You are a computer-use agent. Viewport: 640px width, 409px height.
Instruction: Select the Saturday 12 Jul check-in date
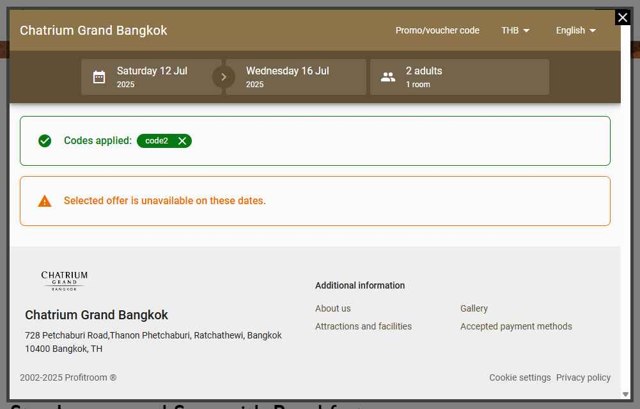click(151, 77)
